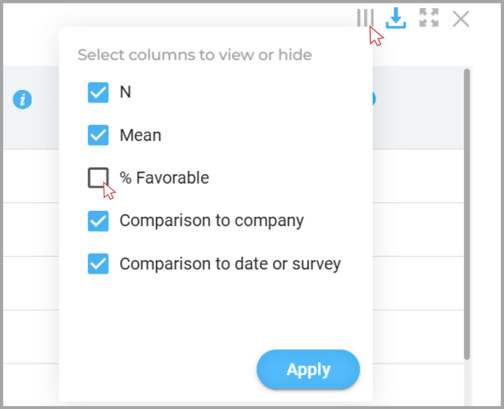Click the blue download icon

[x=396, y=18]
